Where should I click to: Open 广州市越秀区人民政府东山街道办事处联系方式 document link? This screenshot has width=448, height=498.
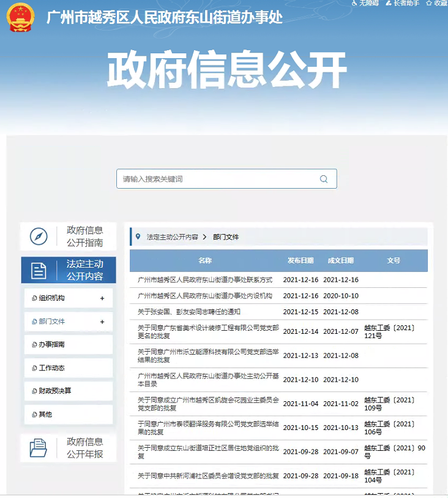tap(205, 280)
